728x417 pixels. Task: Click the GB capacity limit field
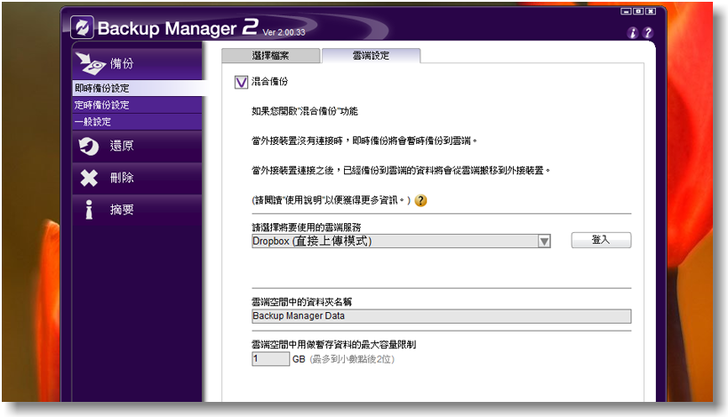point(271,359)
